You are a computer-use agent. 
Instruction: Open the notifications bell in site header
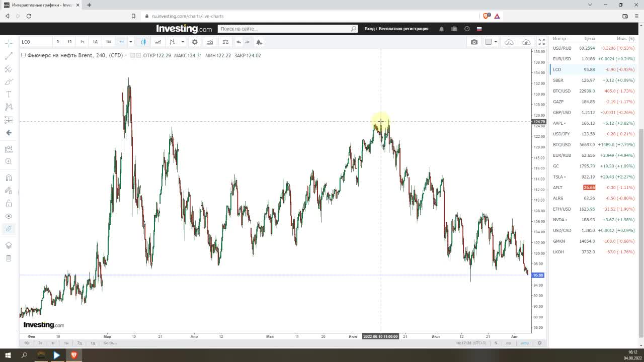pyautogui.click(x=441, y=29)
